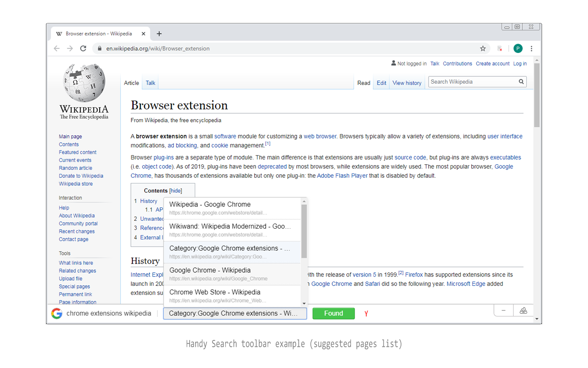Open the Contributions link
Screen dimensions: 588x368
point(458,63)
